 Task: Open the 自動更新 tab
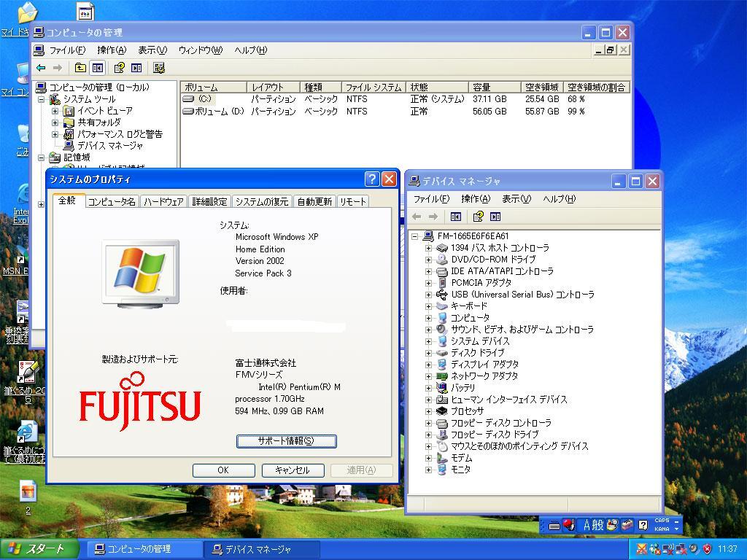[314, 202]
